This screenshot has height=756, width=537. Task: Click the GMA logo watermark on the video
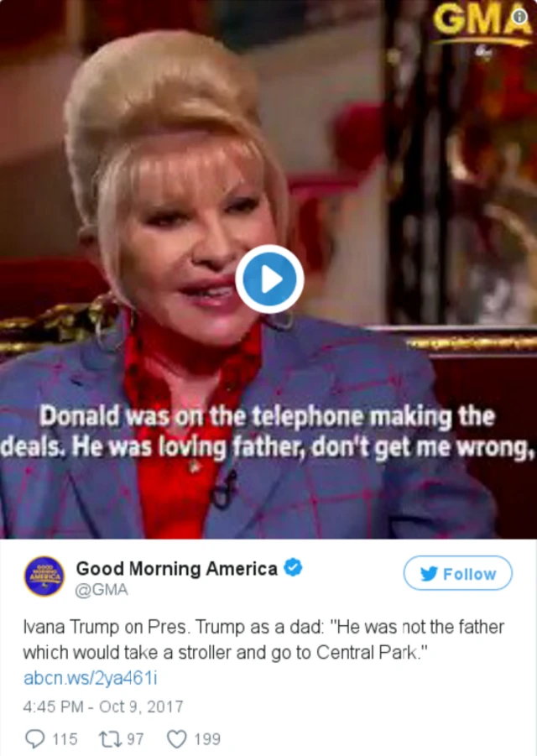click(477, 25)
